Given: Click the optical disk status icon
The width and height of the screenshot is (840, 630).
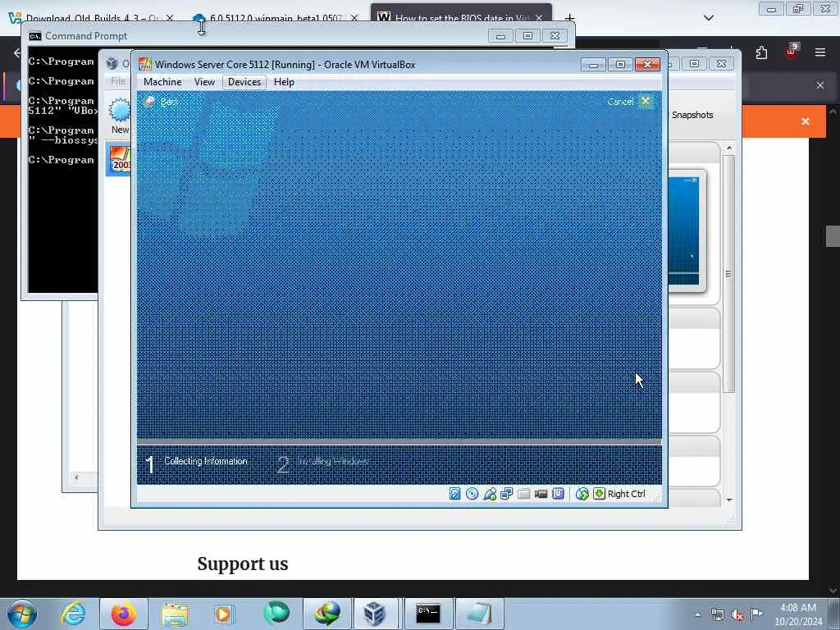Looking at the screenshot, I should [x=472, y=493].
